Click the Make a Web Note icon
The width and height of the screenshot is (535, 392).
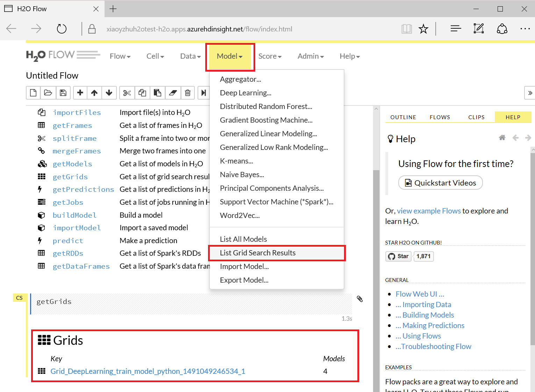point(479,29)
